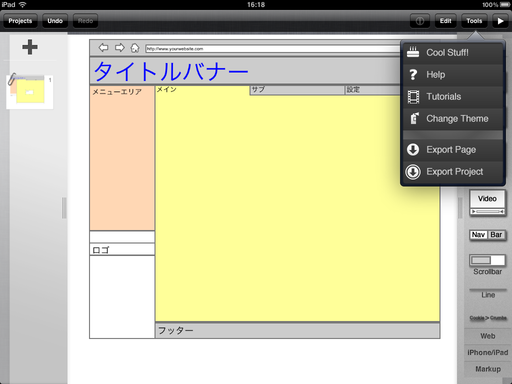
Task: Grab the left sidebar resize handle
Action: point(64,208)
